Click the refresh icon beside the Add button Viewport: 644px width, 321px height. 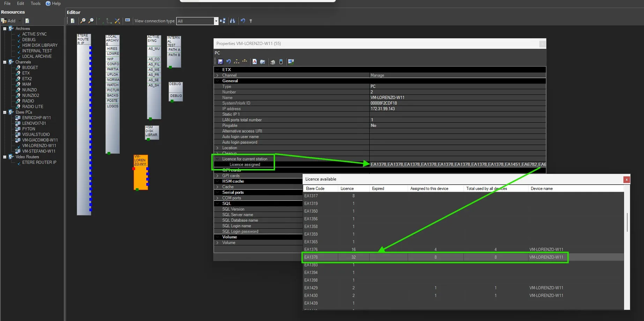pyautogui.click(x=27, y=21)
